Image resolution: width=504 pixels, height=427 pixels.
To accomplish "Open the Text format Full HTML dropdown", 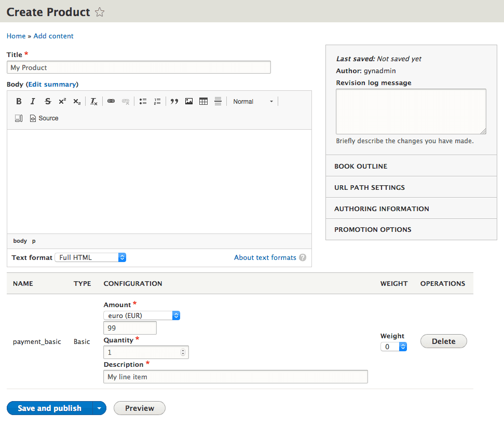I will coord(90,257).
